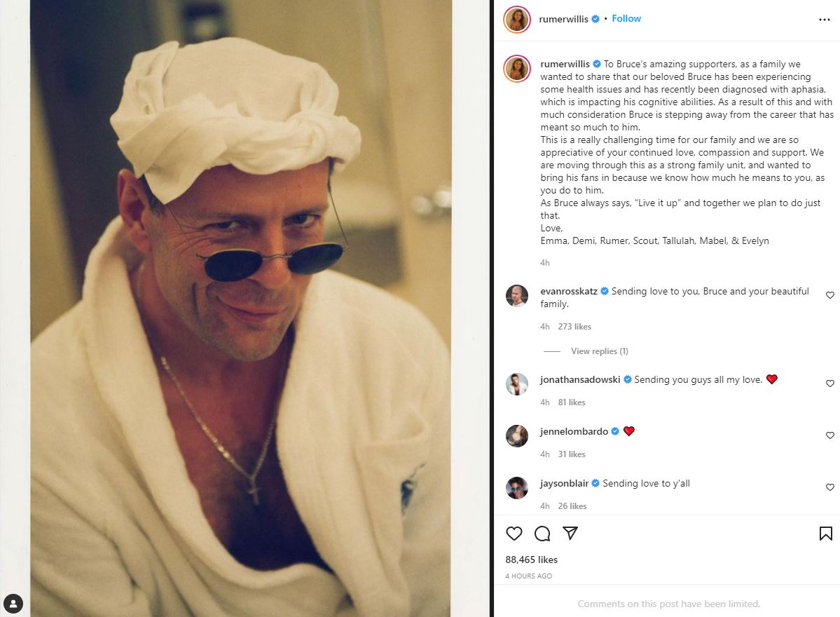Viewport: 840px width, 617px height.
Task: Follow rumerwillis
Action: point(626,19)
